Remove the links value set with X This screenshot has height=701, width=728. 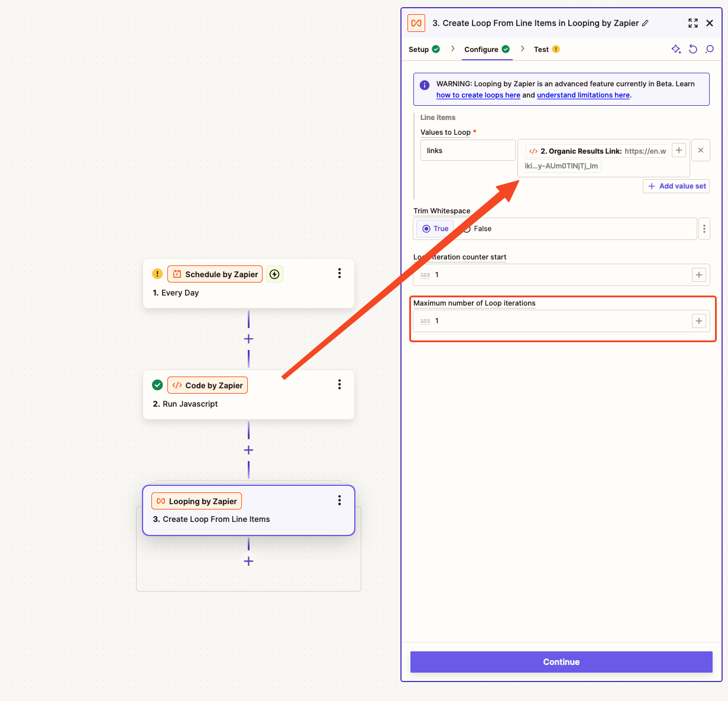pos(701,150)
